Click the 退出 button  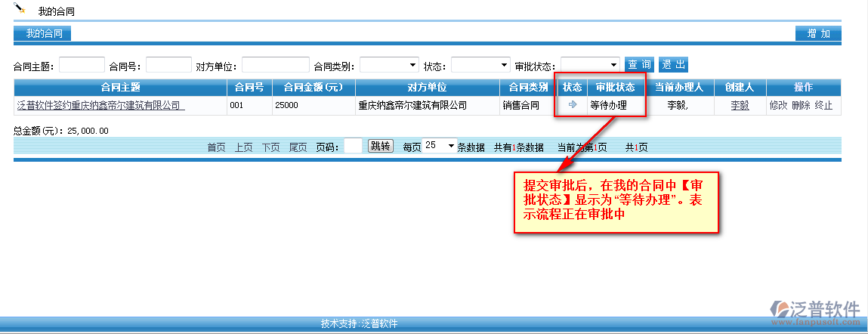pyautogui.click(x=673, y=65)
